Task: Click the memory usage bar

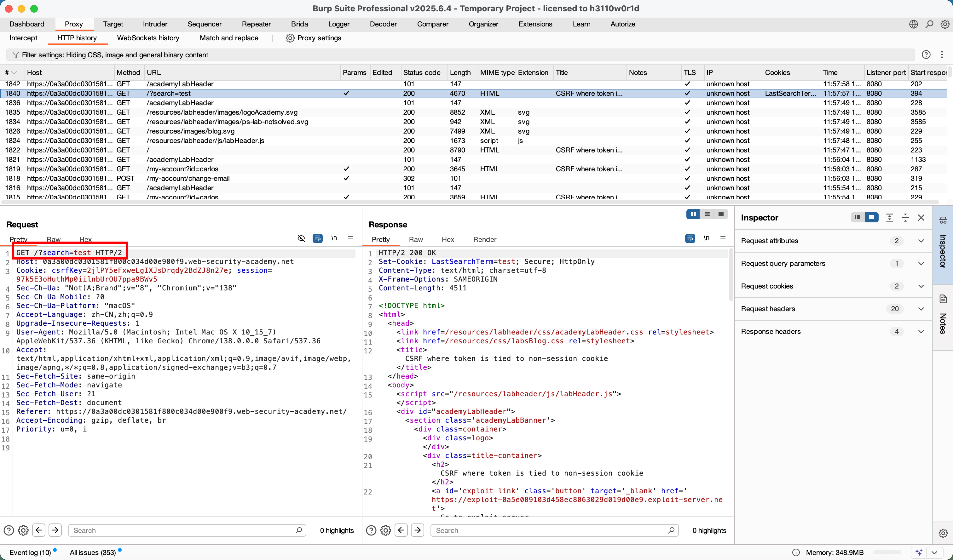Action: pyautogui.click(x=887, y=552)
